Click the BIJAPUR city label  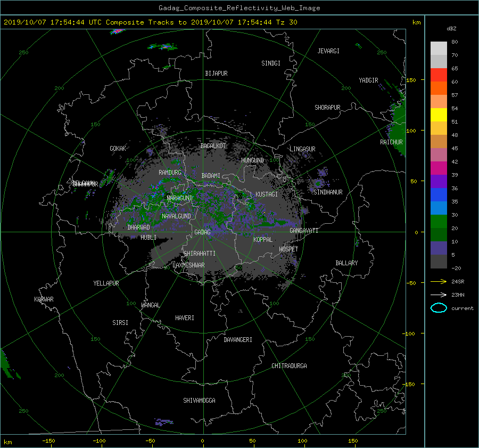pos(216,74)
